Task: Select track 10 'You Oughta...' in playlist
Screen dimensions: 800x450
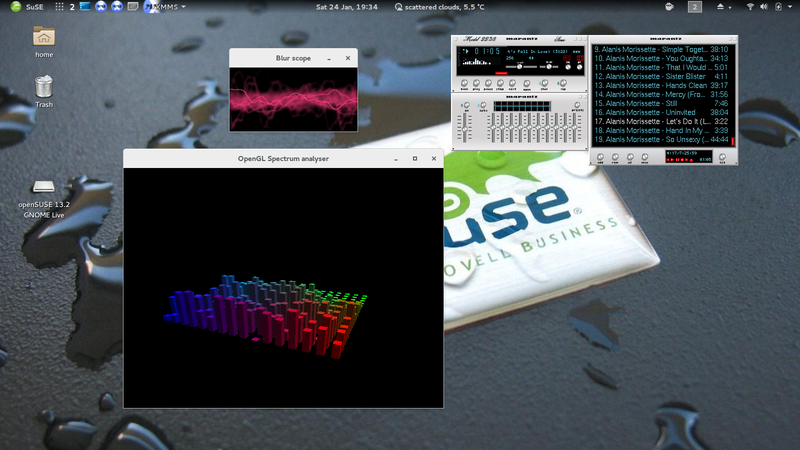Action: click(661, 58)
